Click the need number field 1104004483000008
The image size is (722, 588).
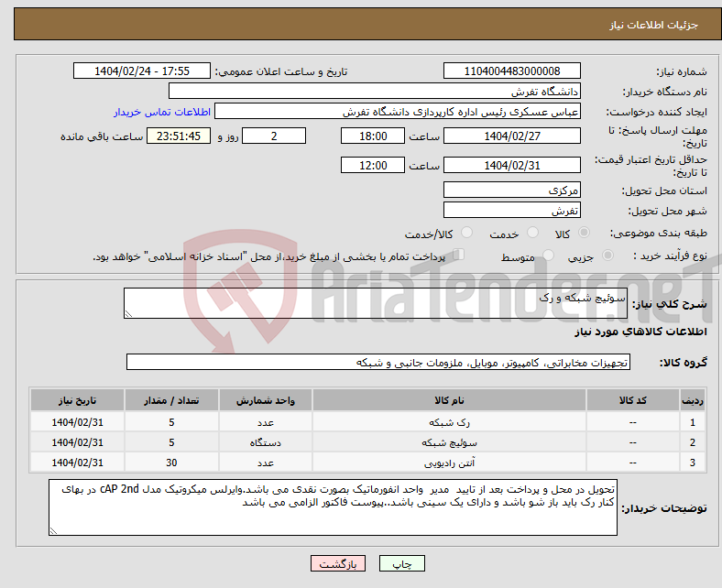pos(512,71)
